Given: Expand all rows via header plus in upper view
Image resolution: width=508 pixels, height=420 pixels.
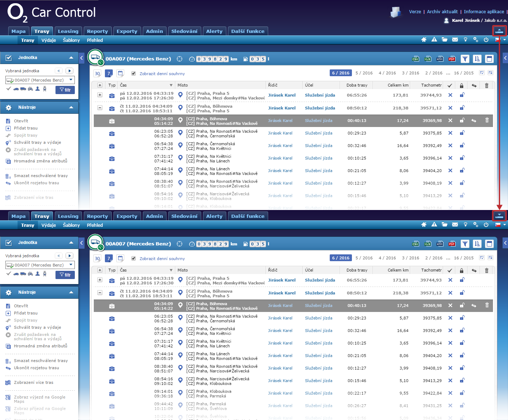Looking at the screenshot, I should coord(100,85).
